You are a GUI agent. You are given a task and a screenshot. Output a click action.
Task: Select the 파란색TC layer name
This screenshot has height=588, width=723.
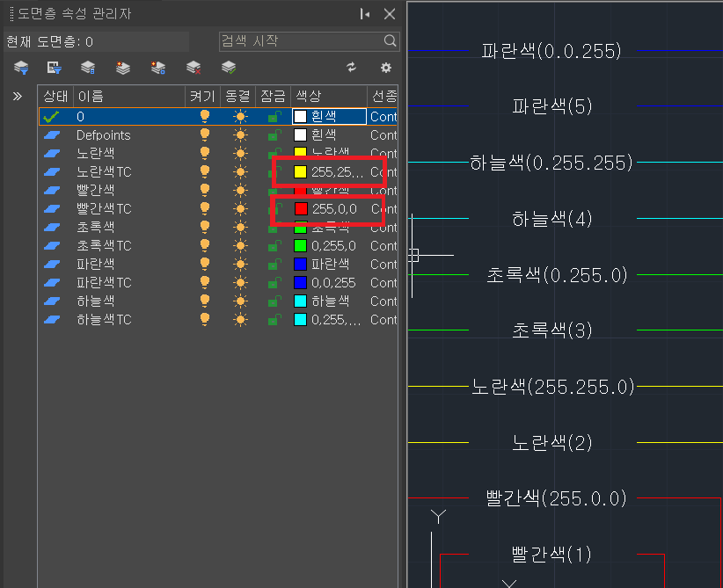(104, 282)
